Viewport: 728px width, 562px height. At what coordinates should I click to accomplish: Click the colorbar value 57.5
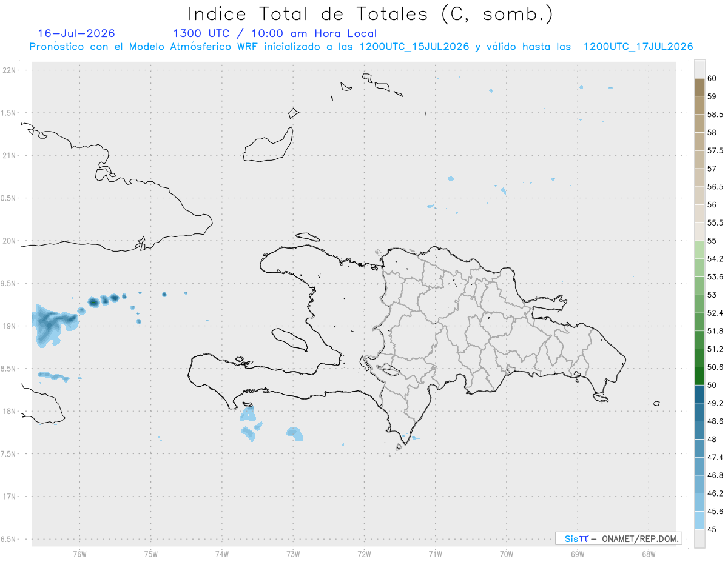click(715, 150)
